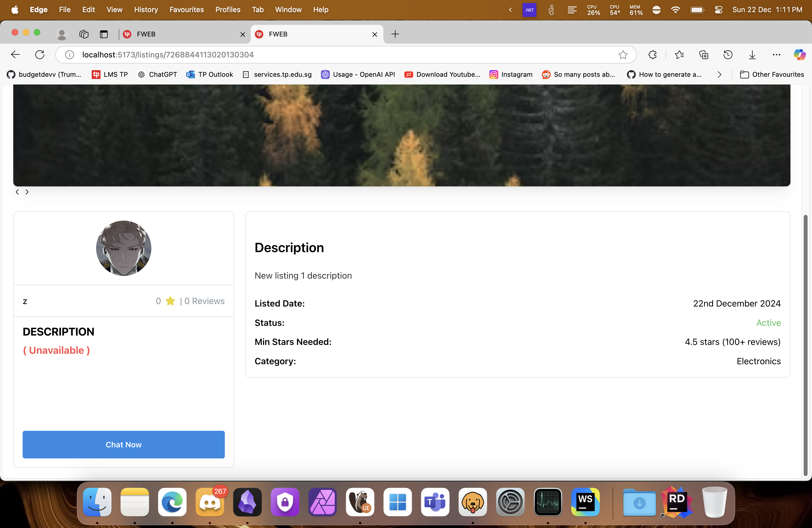This screenshot has width=812, height=528.
Task: Show next carousel image chevron
Action: (27, 192)
